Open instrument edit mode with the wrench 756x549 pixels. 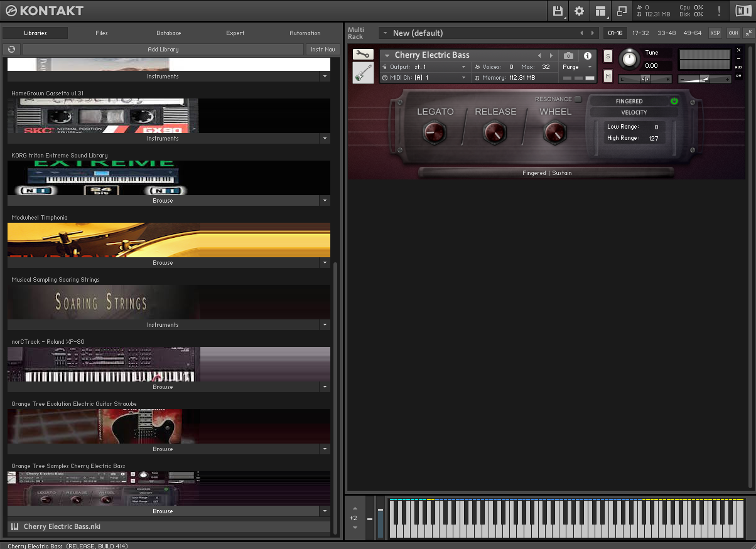tap(363, 55)
